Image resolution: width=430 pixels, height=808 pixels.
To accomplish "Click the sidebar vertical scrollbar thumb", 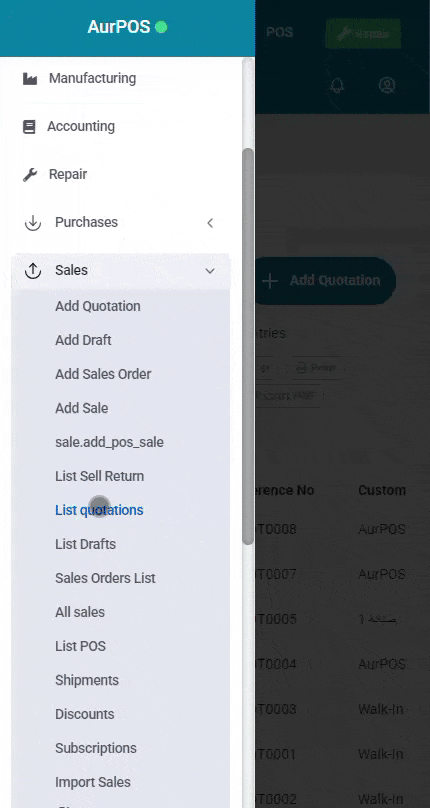I will (x=248, y=346).
